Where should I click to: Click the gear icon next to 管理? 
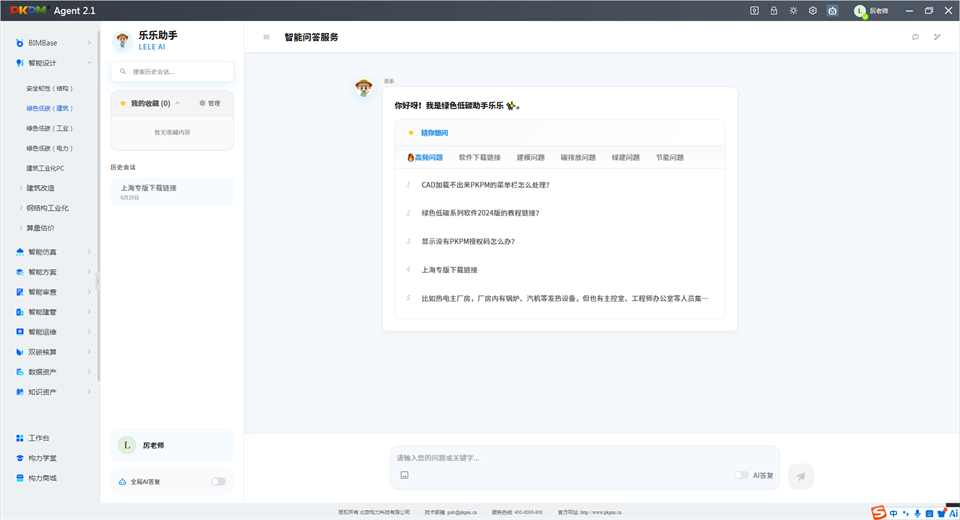pos(202,104)
